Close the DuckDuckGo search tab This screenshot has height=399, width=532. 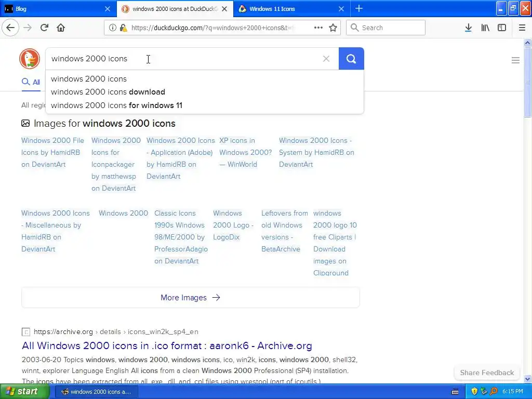224,9
